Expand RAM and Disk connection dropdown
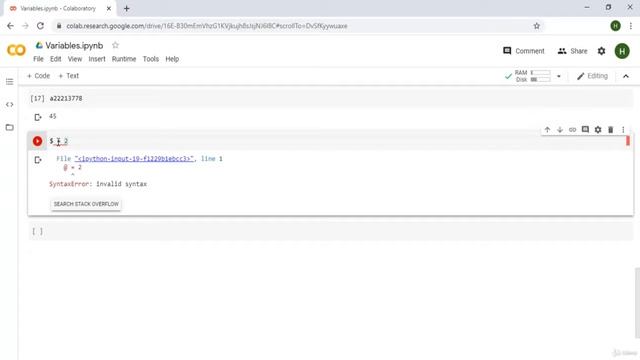This screenshot has width=640, height=360. [559, 76]
